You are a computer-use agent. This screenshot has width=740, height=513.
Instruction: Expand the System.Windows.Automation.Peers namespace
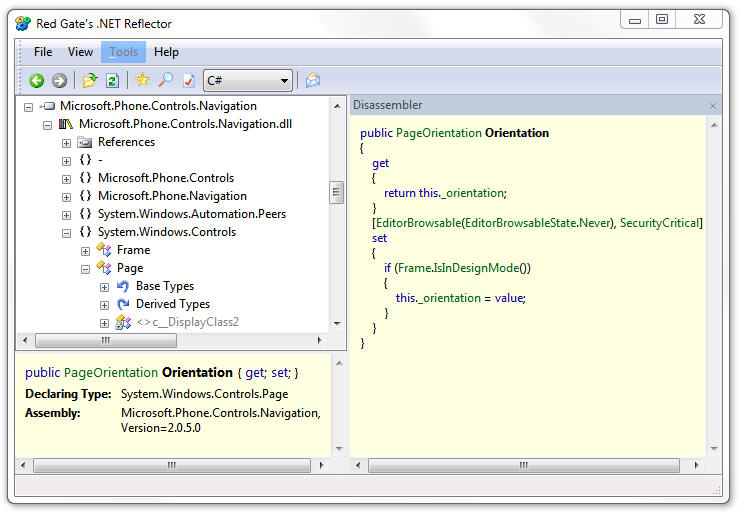point(66,215)
